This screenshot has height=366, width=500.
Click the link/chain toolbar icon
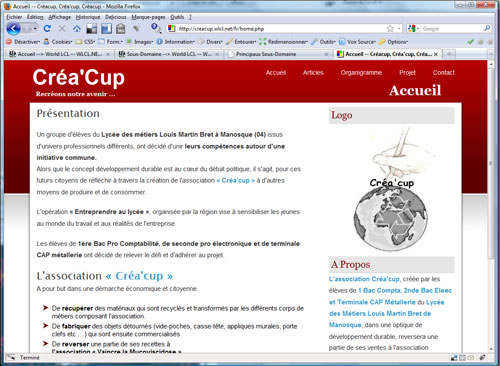pyautogui.click(x=136, y=29)
